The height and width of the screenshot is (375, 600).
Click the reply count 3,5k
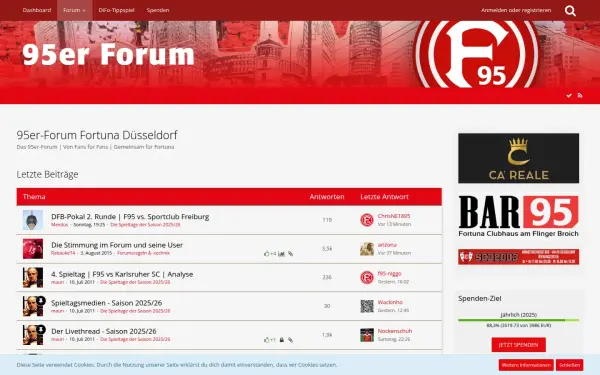(x=327, y=248)
